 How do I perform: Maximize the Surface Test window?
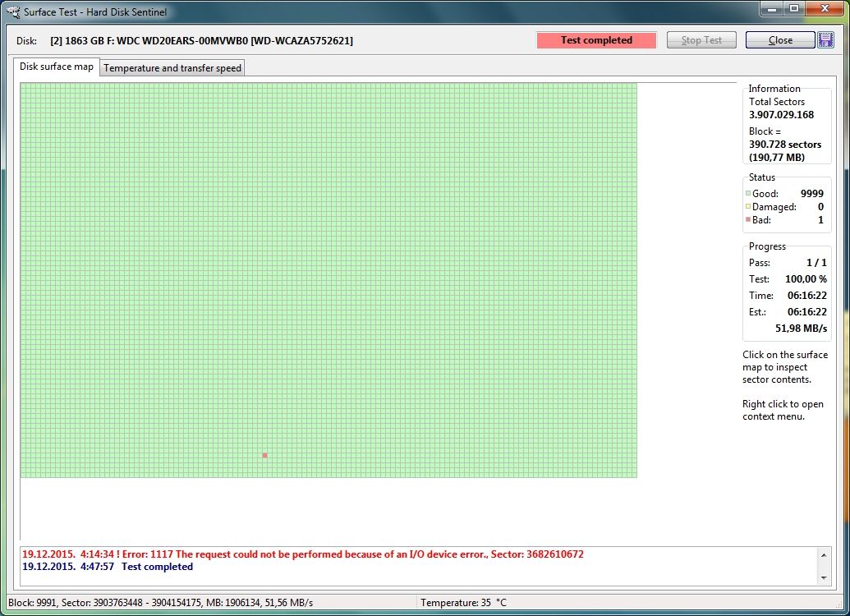point(793,9)
